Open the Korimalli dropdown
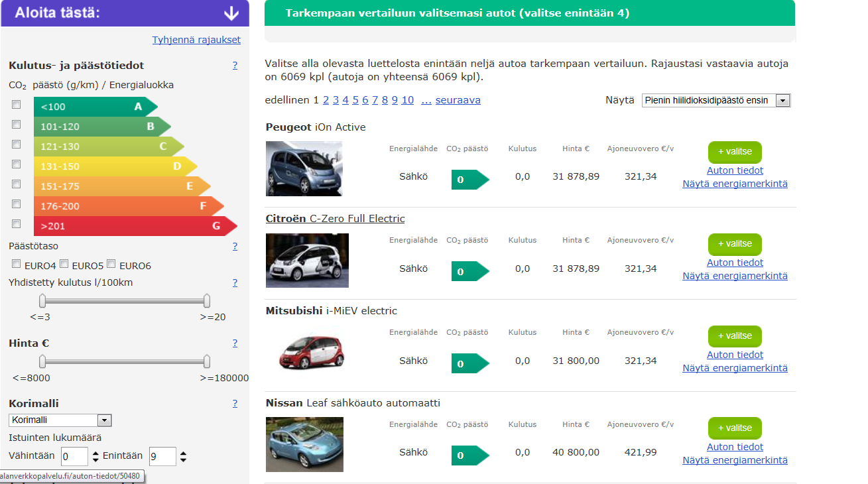This screenshot has width=868, height=484. point(60,420)
